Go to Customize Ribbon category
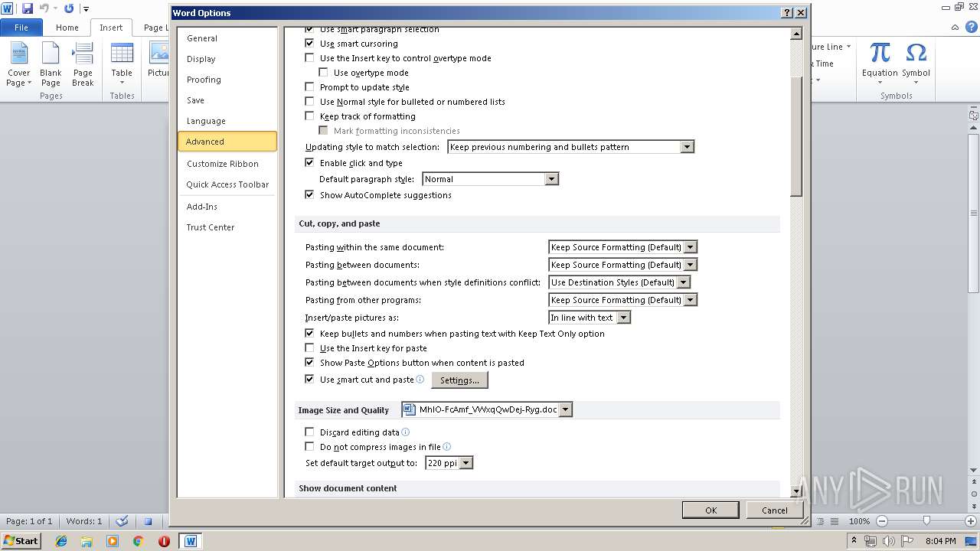 [x=223, y=164]
